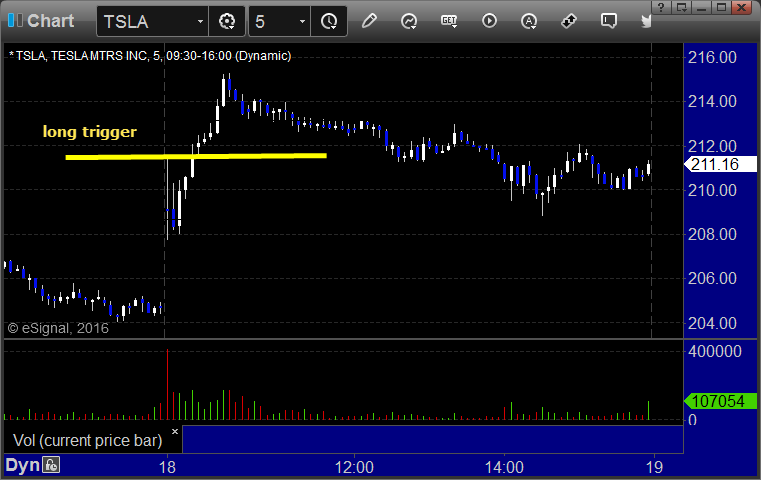Start bar replay play button

tap(489, 21)
